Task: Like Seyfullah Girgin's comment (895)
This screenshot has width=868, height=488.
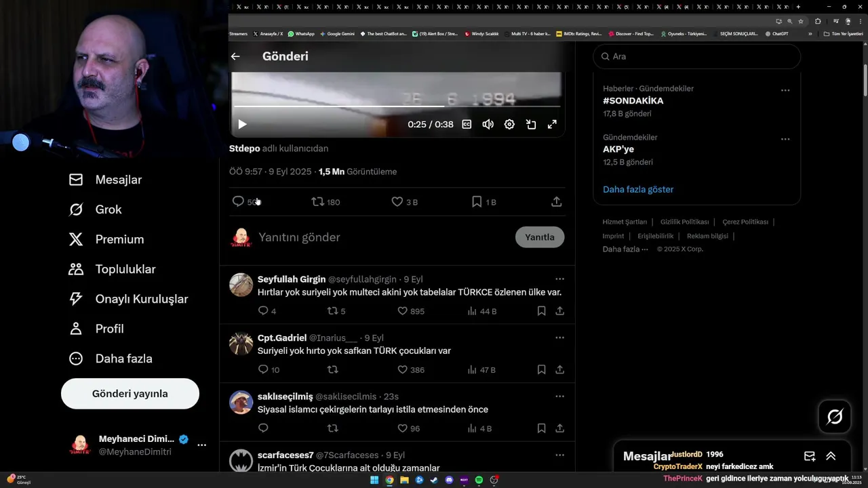Action: pyautogui.click(x=410, y=311)
